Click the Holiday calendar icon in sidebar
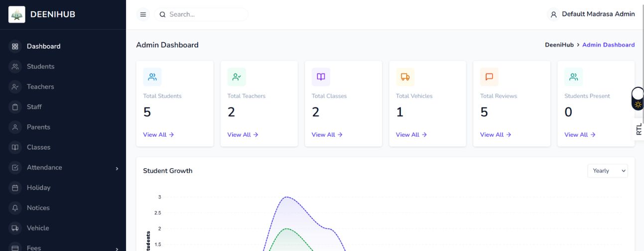This screenshot has width=644, height=251. (15, 188)
